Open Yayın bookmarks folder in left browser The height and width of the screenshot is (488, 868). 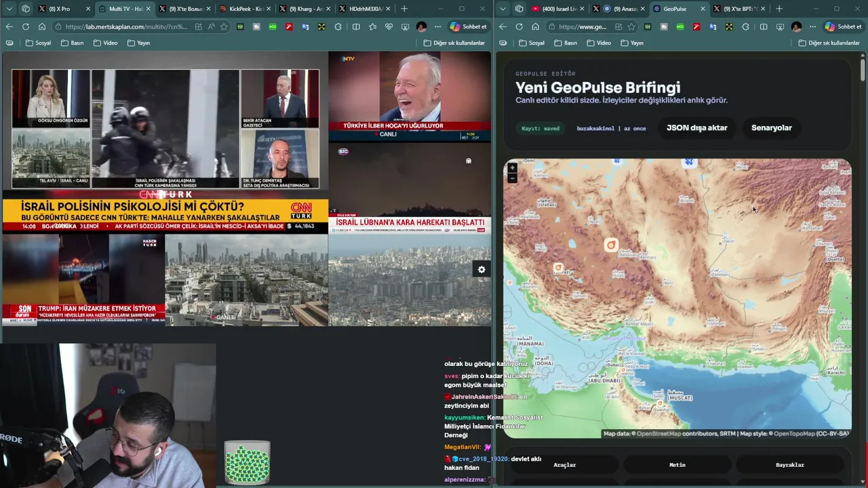pos(139,43)
